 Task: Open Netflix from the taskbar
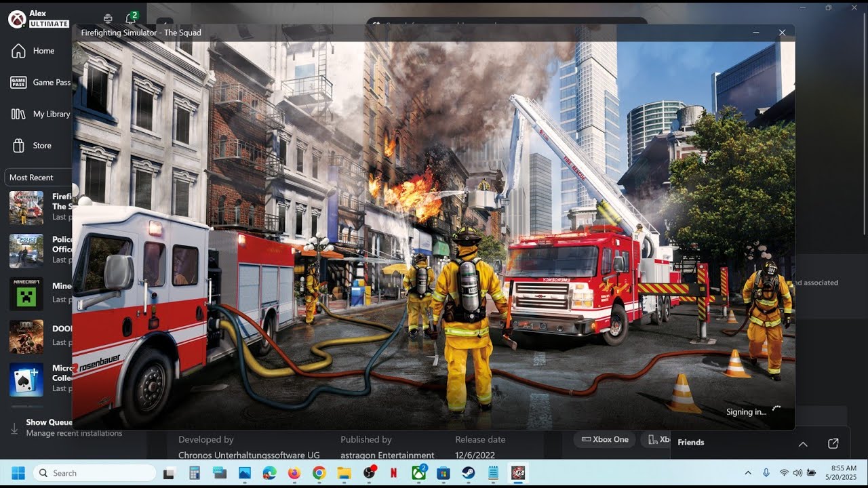point(393,473)
